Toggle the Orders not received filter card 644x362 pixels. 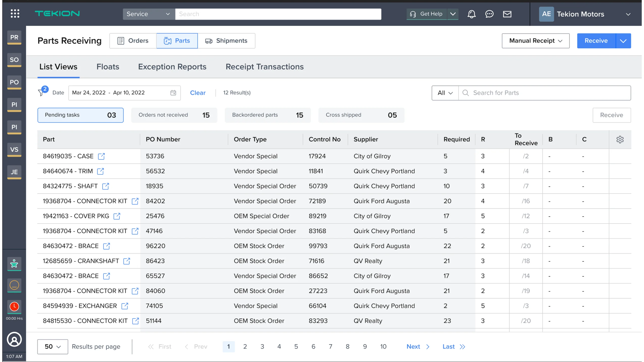174,115
